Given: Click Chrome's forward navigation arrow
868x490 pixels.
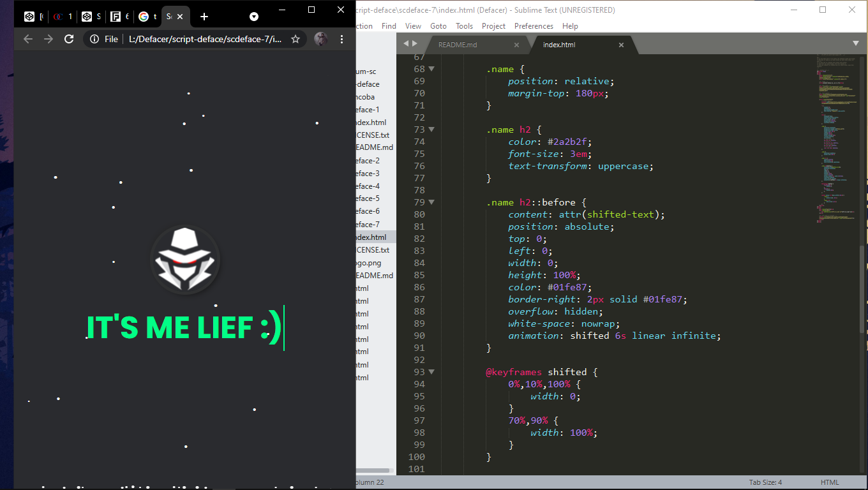Looking at the screenshot, I should click(49, 39).
